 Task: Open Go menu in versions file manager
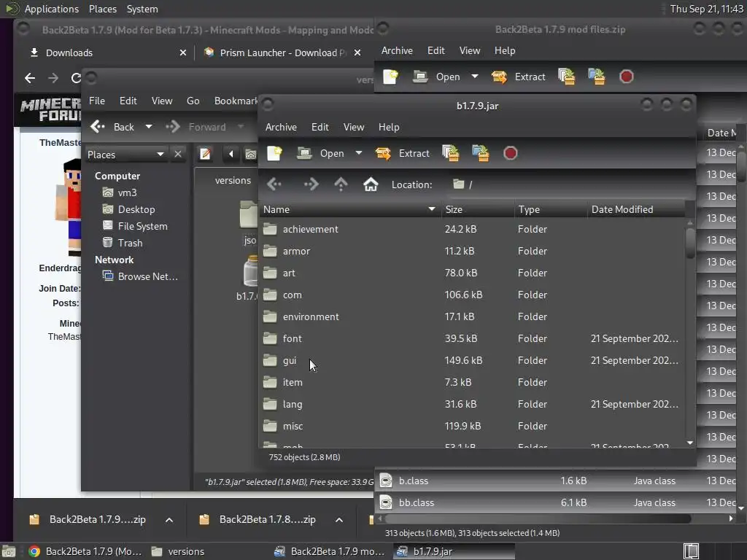click(193, 101)
